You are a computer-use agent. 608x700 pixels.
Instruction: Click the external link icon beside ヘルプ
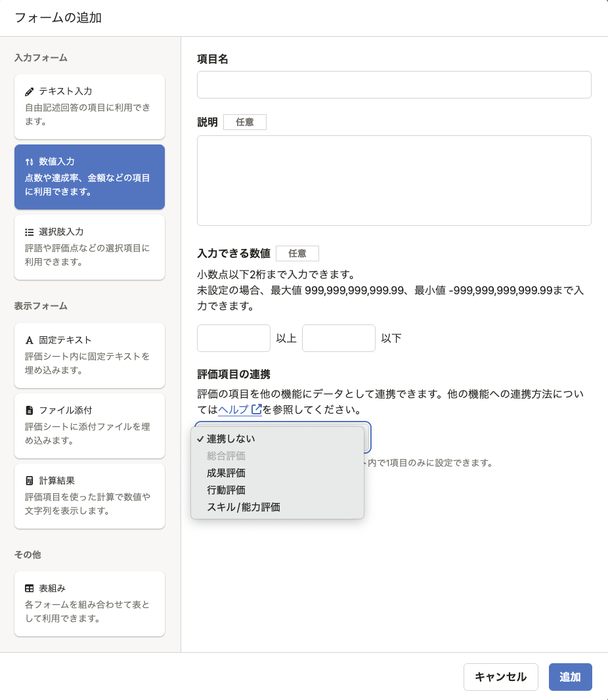pos(257,410)
